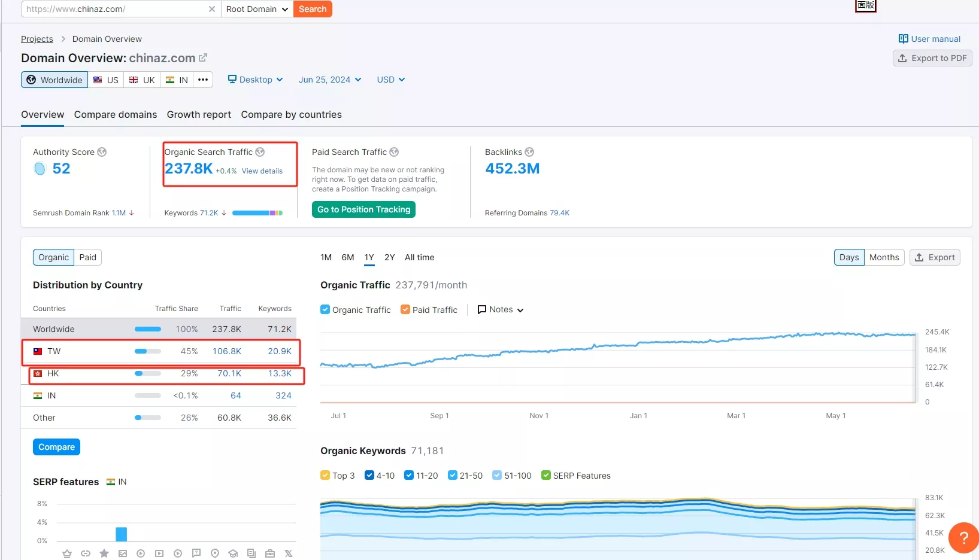Click the reviews star icon

[104, 553]
